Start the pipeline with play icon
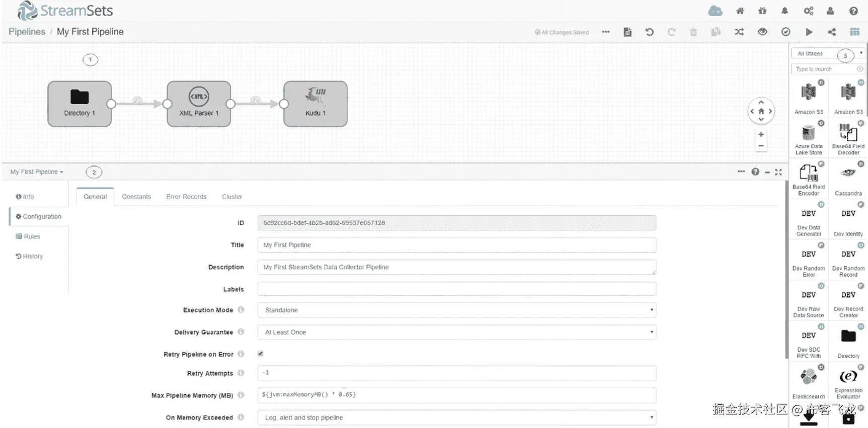This screenshot has width=868, height=428. click(809, 32)
